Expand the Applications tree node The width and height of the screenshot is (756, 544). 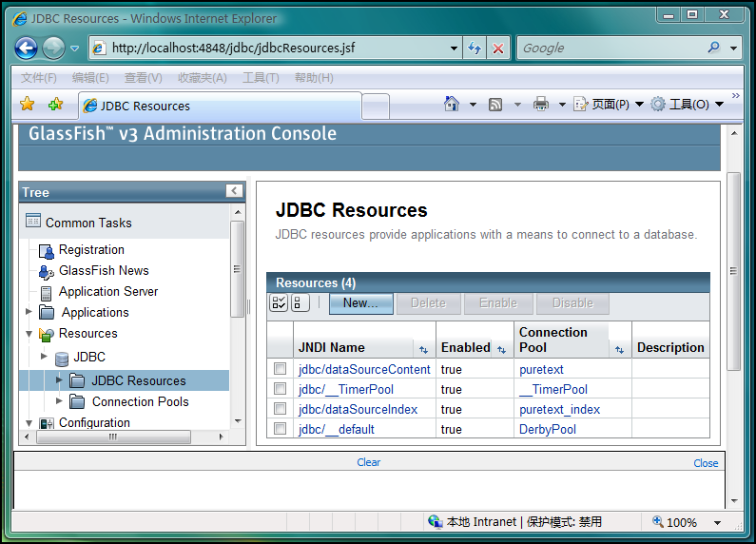pyautogui.click(x=29, y=312)
